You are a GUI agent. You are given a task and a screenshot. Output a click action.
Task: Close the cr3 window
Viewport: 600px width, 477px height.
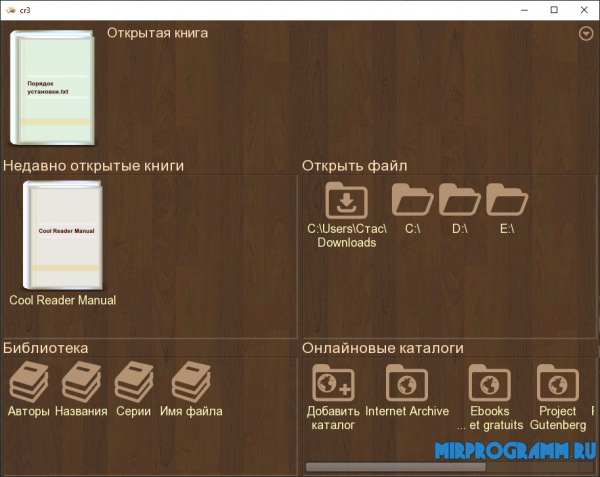584,10
